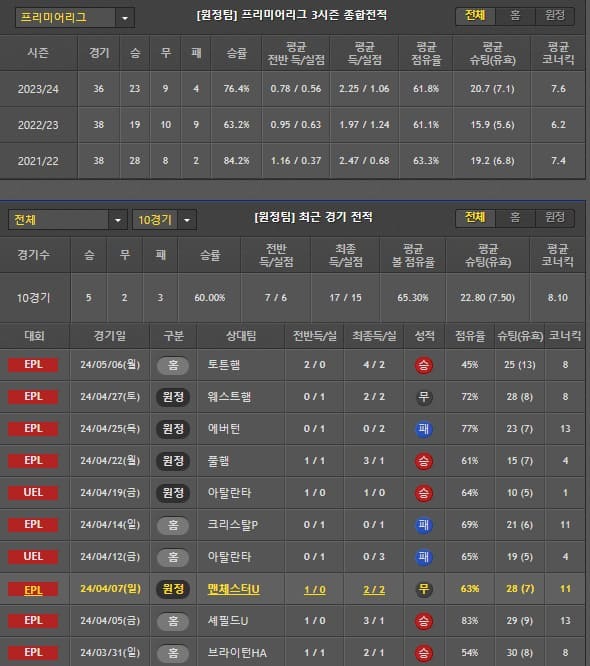Screen dimensions: 590x666
Task: Click the blue 패 icon for 크리스탈P
Action: pos(423,525)
